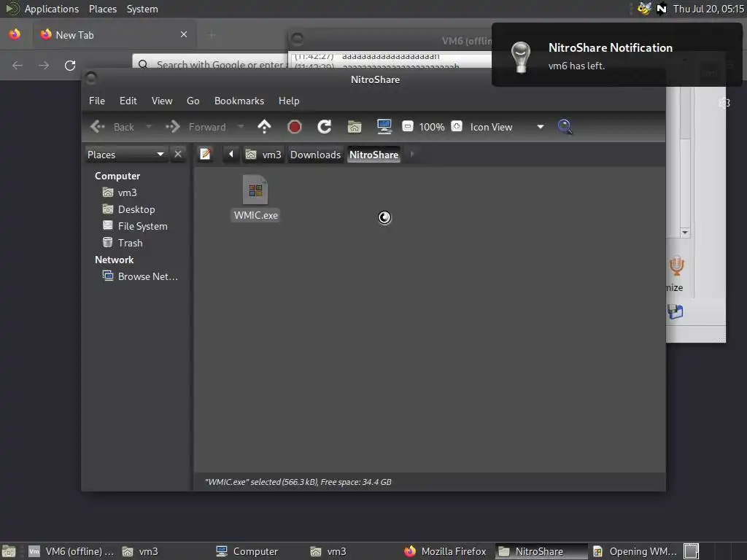This screenshot has width=747, height=560.
Task: Click 100% zoom level label
Action: click(x=432, y=127)
